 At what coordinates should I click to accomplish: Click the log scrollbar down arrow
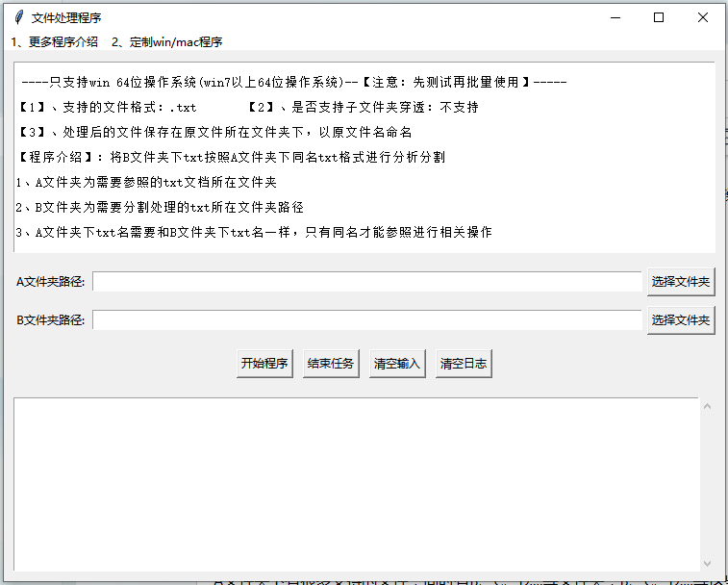pyautogui.click(x=707, y=564)
